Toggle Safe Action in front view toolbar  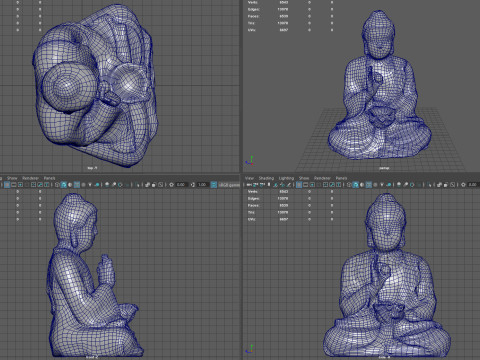332,184
